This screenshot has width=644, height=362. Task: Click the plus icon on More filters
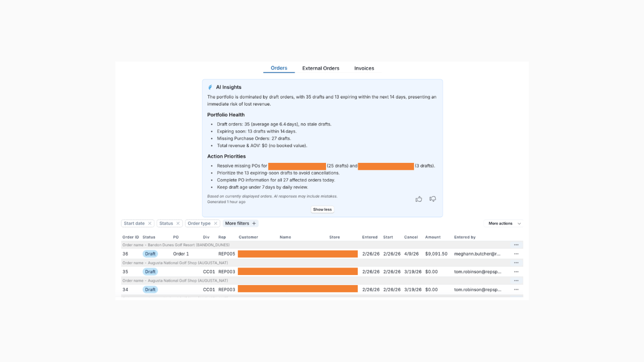(x=255, y=223)
